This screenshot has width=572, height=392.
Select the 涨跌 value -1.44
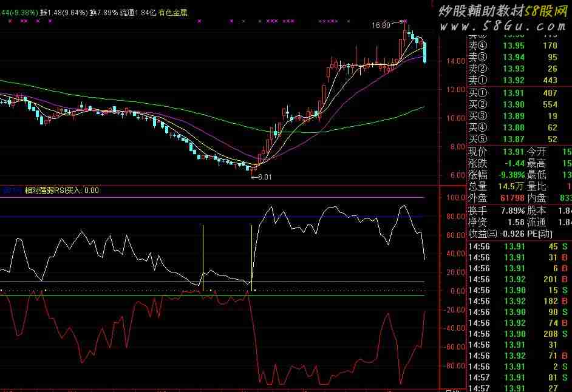515,163
